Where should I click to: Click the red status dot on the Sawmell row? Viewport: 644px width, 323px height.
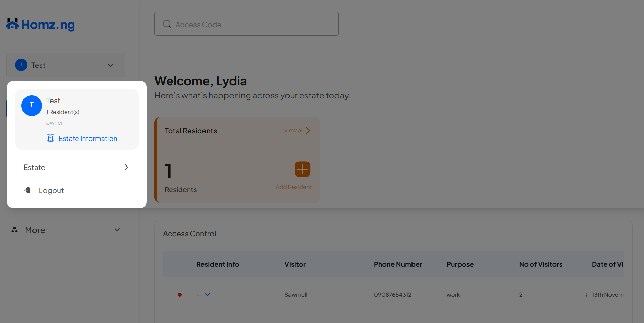(x=180, y=295)
